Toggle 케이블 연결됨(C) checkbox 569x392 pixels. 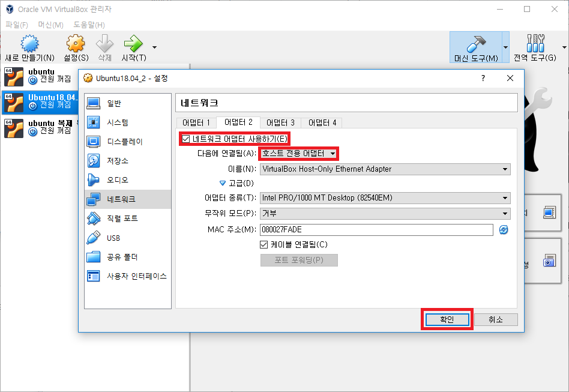click(264, 245)
